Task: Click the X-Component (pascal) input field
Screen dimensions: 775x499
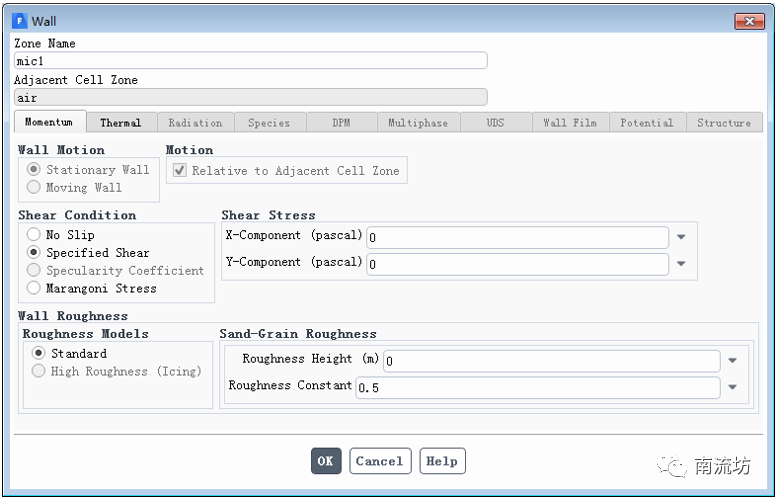Action: [517, 237]
